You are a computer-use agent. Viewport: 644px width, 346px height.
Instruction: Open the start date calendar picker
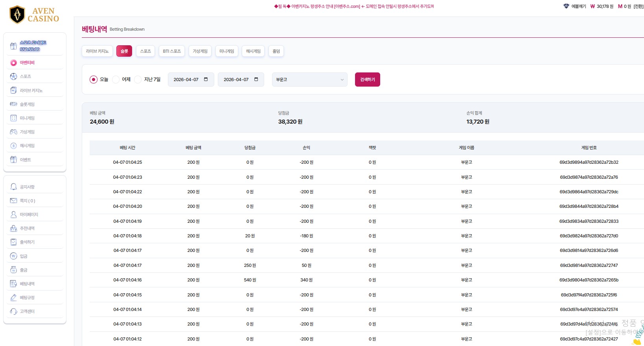(x=206, y=80)
